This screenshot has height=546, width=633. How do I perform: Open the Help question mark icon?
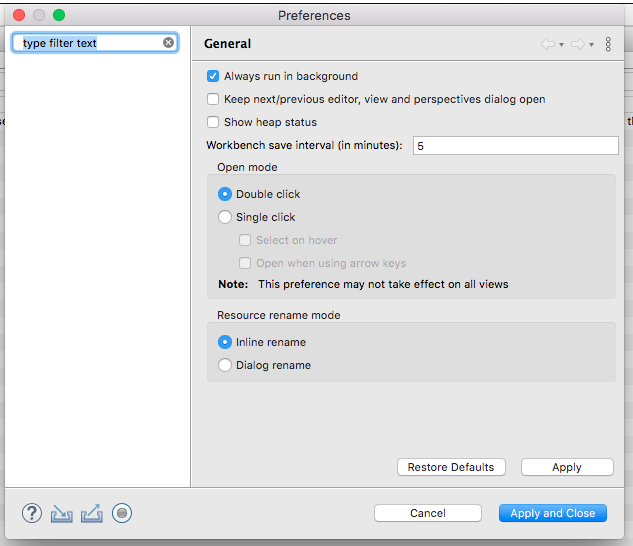32,513
